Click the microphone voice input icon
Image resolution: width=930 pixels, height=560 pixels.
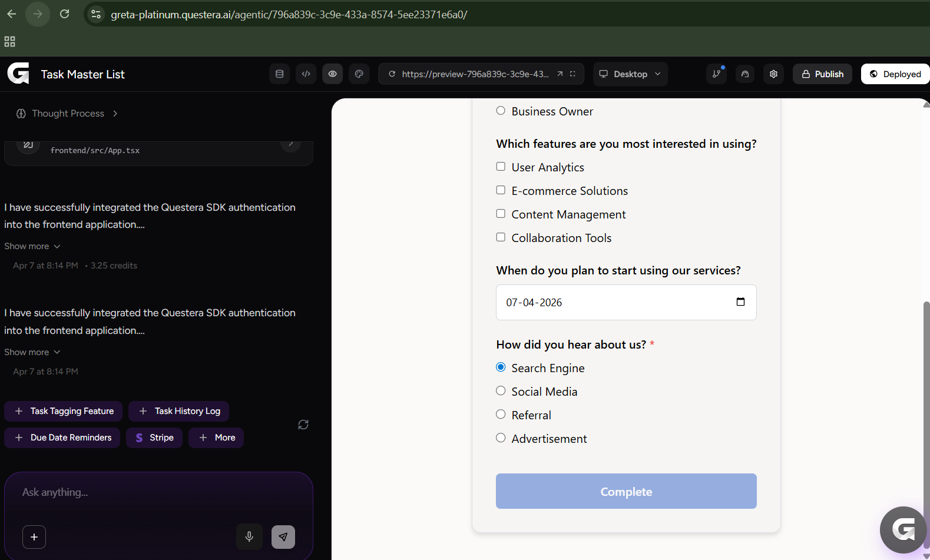tap(249, 537)
